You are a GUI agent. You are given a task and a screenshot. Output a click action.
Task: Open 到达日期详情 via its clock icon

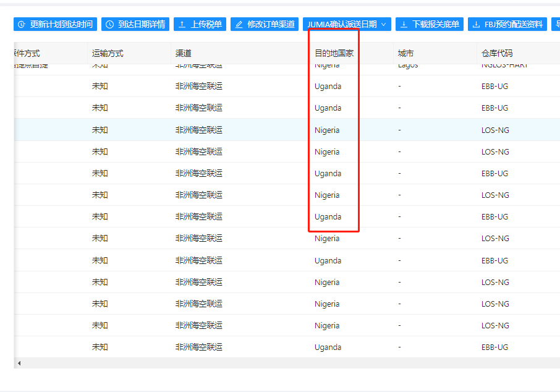(x=110, y=25)
